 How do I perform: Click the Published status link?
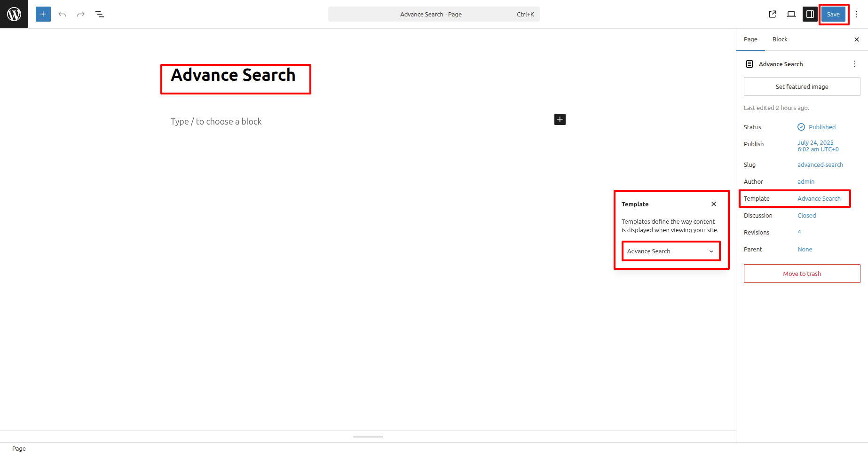pyautogui.click(x=822, y=127)
